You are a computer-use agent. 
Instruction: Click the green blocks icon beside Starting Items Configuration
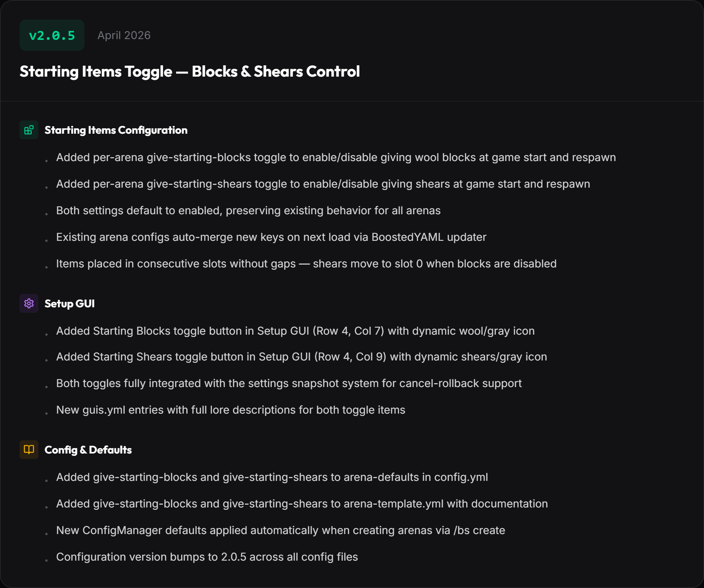pos(29,130)
